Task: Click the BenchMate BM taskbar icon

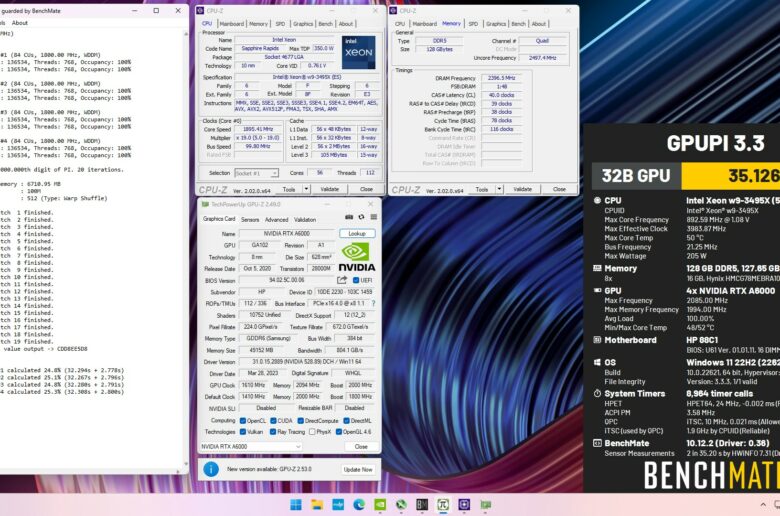Action: click(422, 505)
